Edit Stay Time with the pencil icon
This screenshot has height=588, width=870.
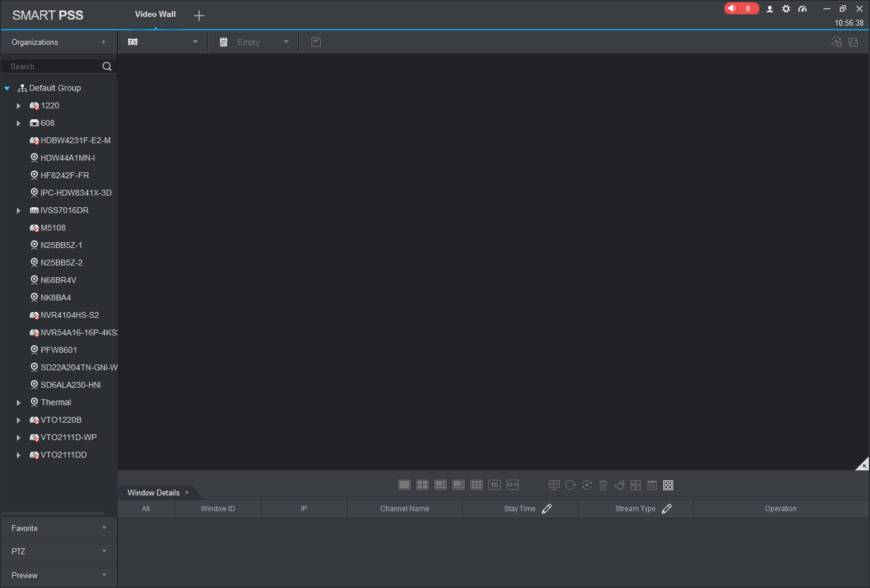pos(547,509)
